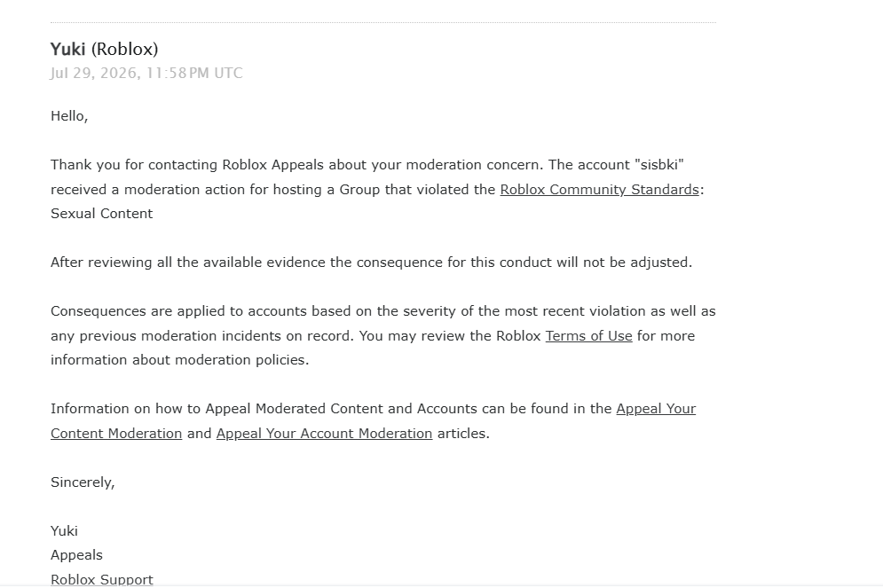Screen dimensions: 883x588
Task: Open the Roblox Community Standards link
Action: tap(599, 190)
